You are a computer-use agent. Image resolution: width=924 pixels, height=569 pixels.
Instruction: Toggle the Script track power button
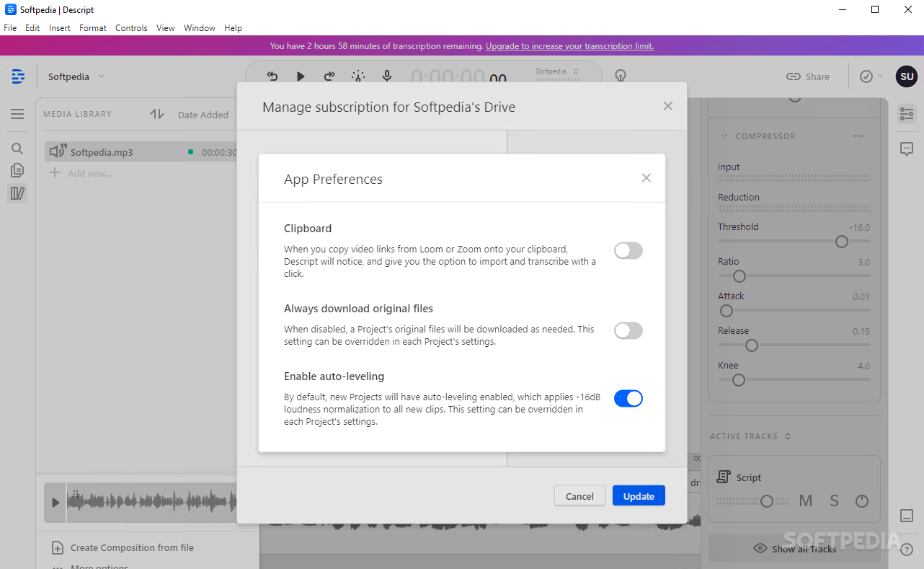(x=862, y=500)
